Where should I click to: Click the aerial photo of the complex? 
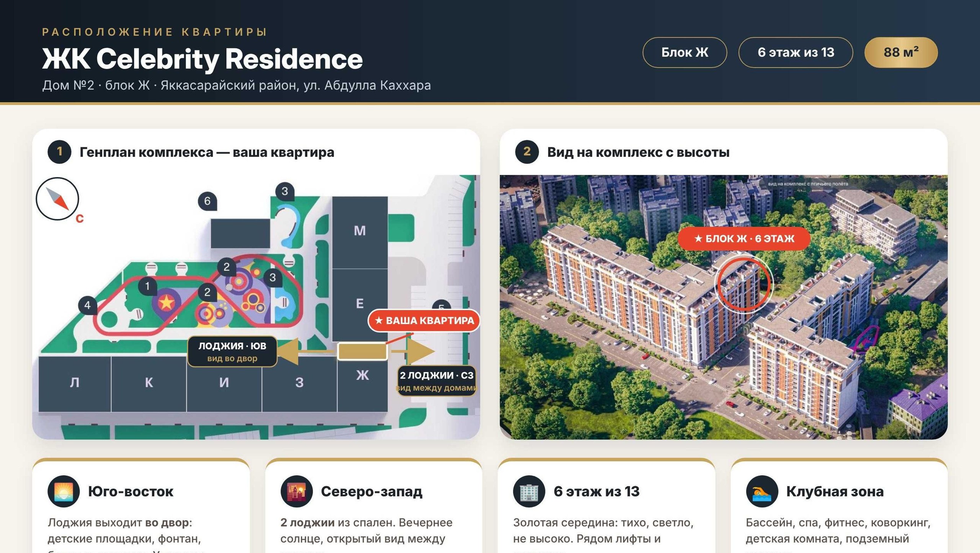pyautogui.click(x=724, y=307)
